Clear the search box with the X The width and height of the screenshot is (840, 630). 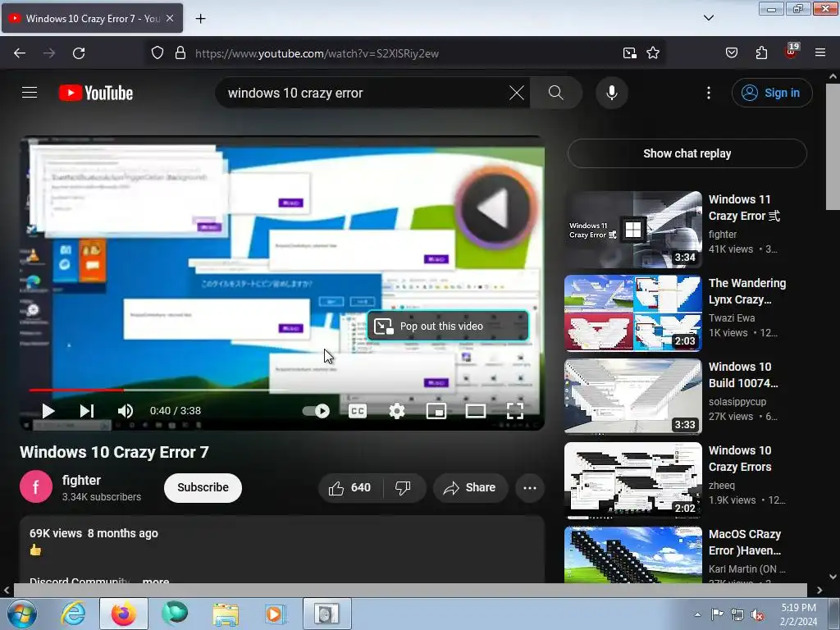(517, 93)
